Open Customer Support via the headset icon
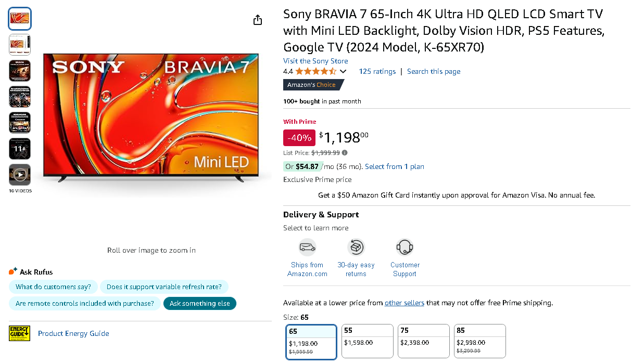 click(x=405, y=247)
